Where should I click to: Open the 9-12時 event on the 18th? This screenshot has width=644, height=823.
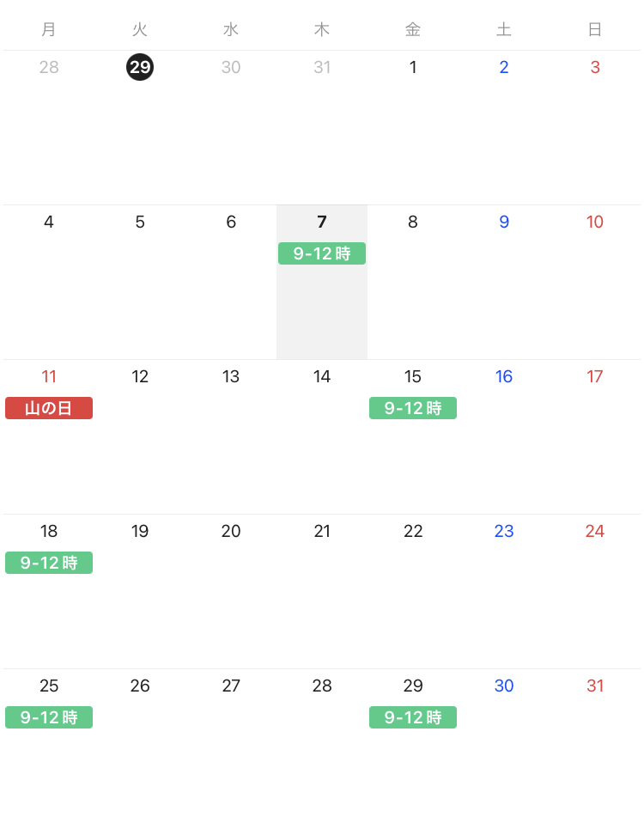click(x=49, y=563)
